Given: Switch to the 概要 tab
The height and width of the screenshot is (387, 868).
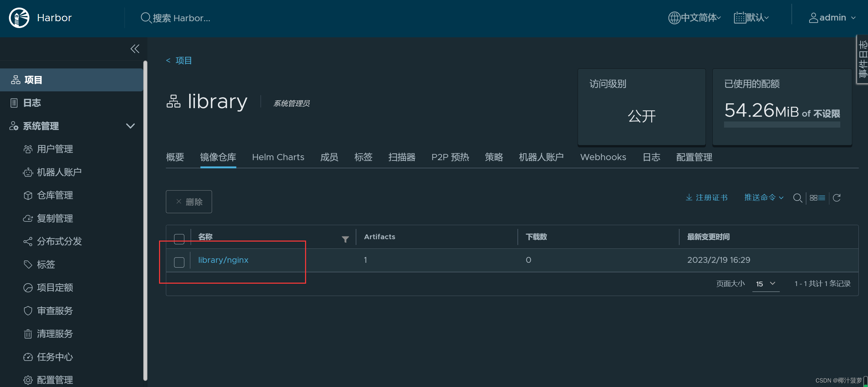Looking at the screenshot, I should pos(175,157).
